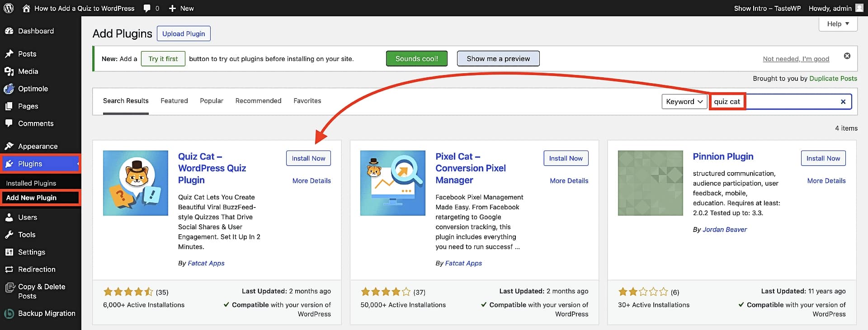This screenshot has width=868, height=330.
Task: Click Not needed, I'm good link
Action: coord(796,59)
